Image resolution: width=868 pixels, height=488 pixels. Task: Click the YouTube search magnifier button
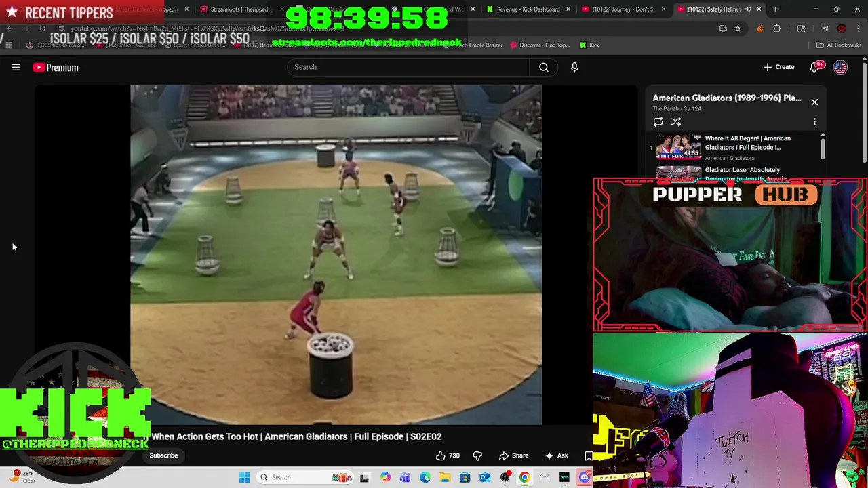click(x=544, y=67)
